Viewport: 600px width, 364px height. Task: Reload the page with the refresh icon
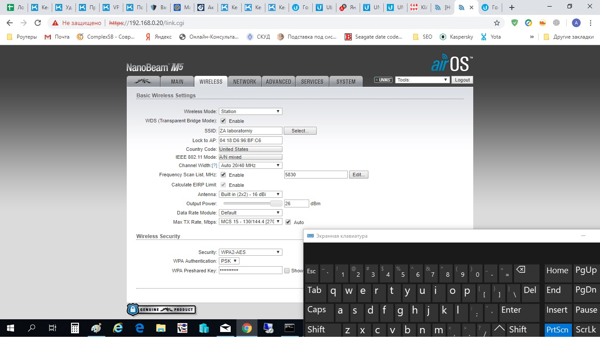pyautogui.click(x=38, y=23)
